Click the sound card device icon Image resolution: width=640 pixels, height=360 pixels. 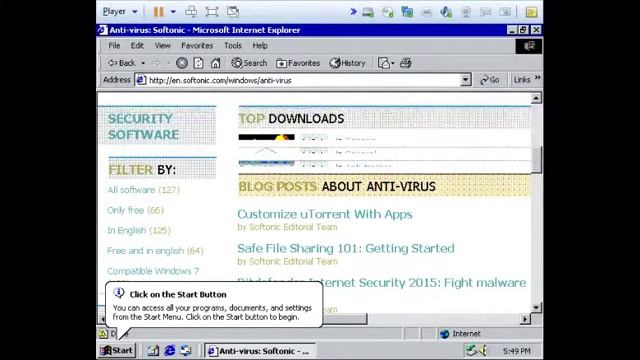coord(446,12)
